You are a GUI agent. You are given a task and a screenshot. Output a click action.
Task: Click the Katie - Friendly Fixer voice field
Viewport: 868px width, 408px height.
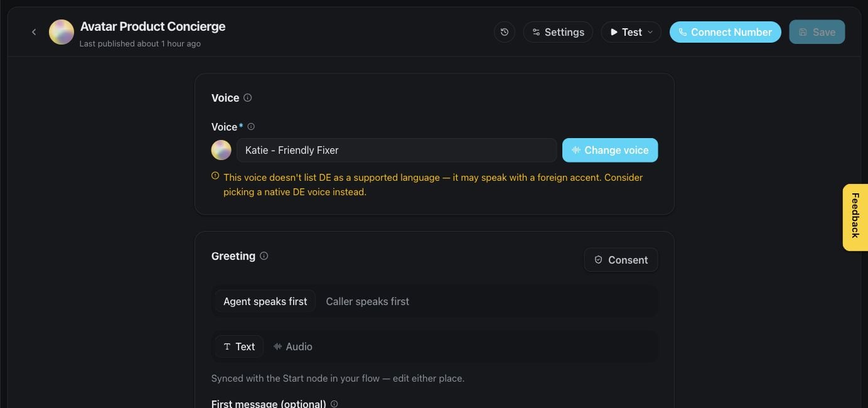(x=397, y=150)
